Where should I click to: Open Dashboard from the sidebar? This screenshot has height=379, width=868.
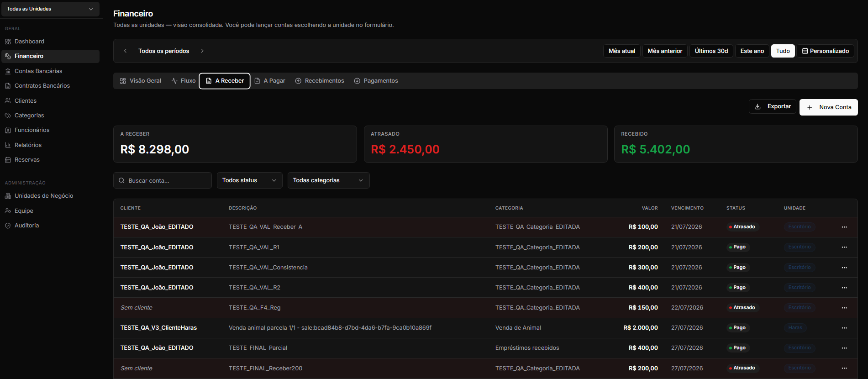(x=50, y=41)
